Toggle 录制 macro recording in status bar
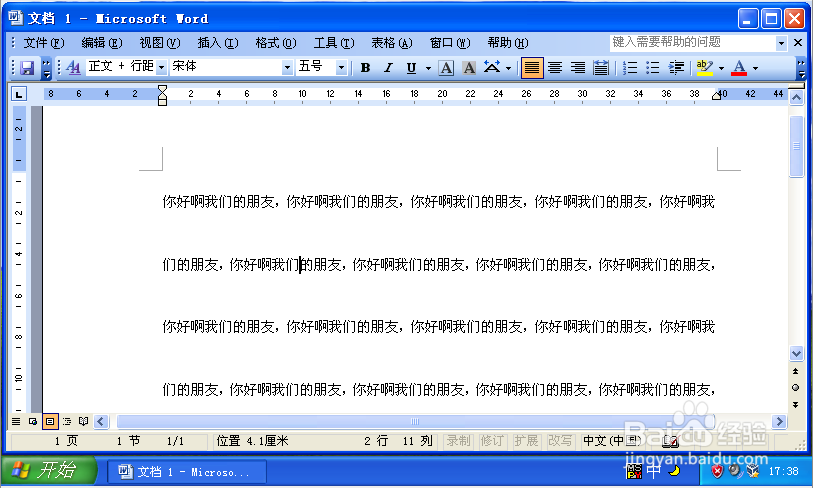 click(x=458, y=441)
